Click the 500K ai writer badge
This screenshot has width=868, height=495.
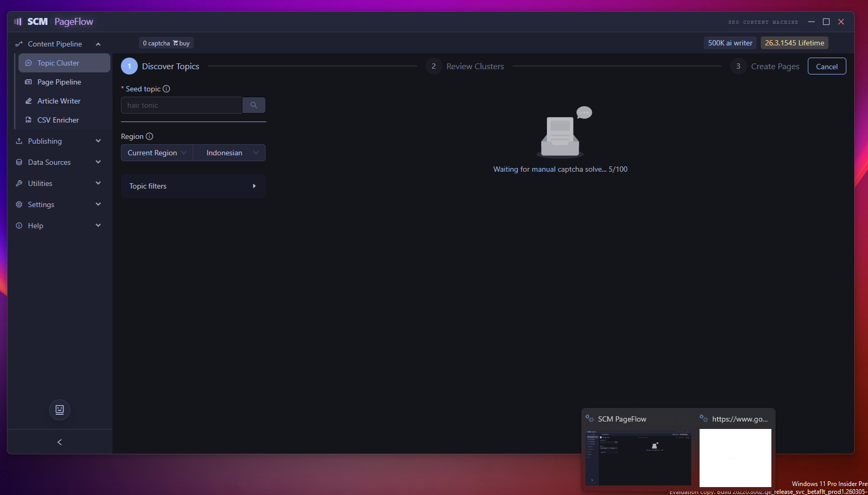click(x=730, y=43)
